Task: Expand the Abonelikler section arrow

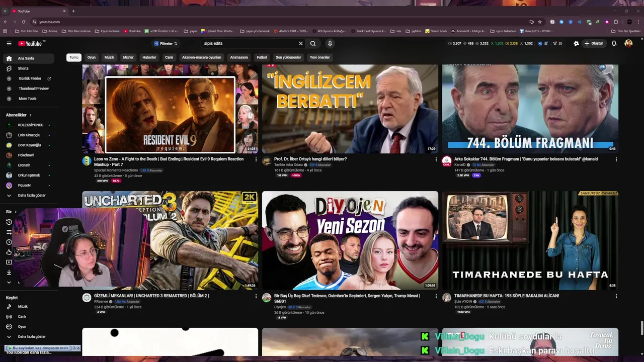Action: pos(30,115)
